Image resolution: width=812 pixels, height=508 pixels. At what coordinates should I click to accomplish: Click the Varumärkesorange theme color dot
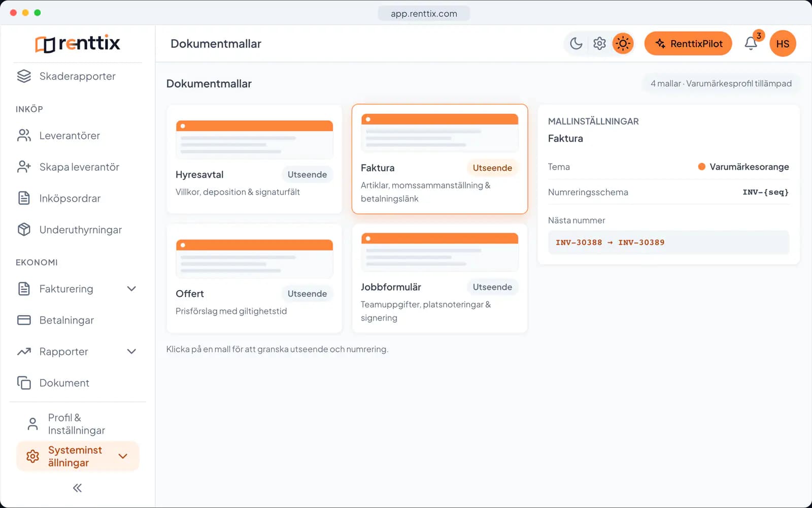pyautogui.click(x=702, y=167)
